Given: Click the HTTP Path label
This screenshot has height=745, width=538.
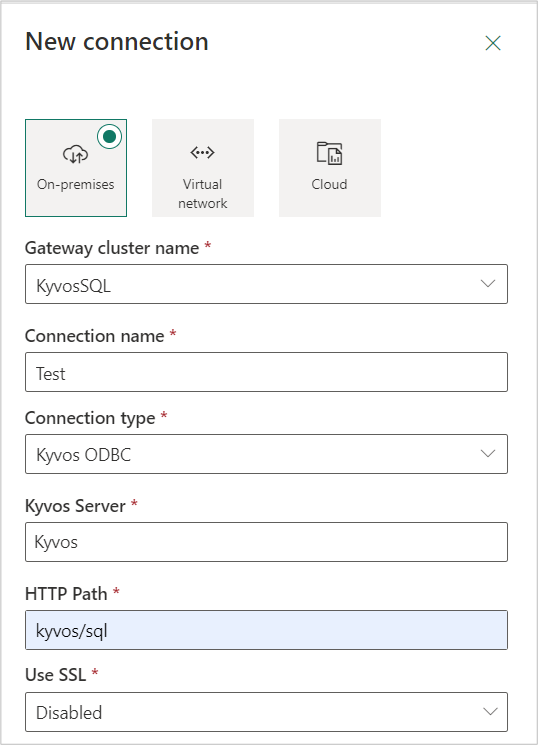Looking at the screenshot, I should [66, 594].
